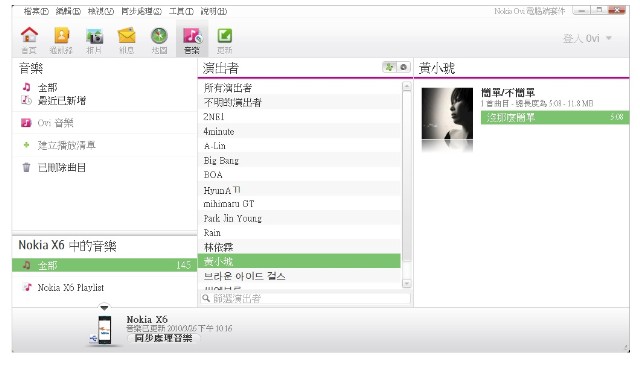Select artist Rain
The height and width of the screenshot is (380, 640).
(299, 233)
